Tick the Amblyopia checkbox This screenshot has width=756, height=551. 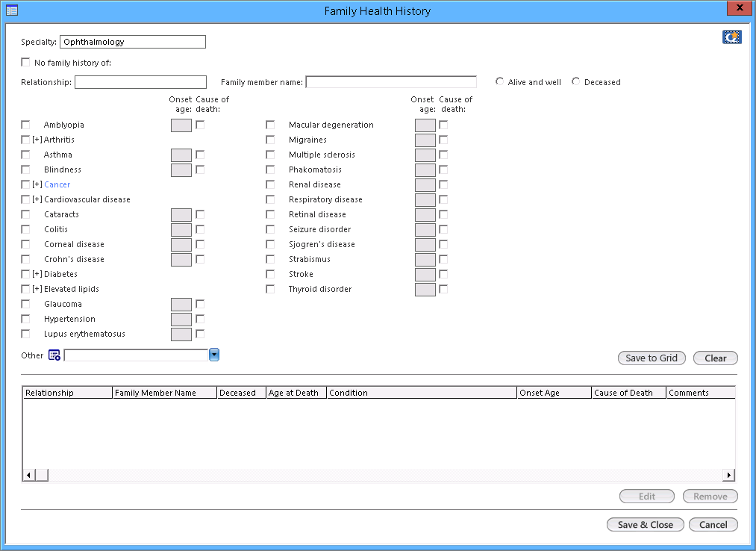25,125
